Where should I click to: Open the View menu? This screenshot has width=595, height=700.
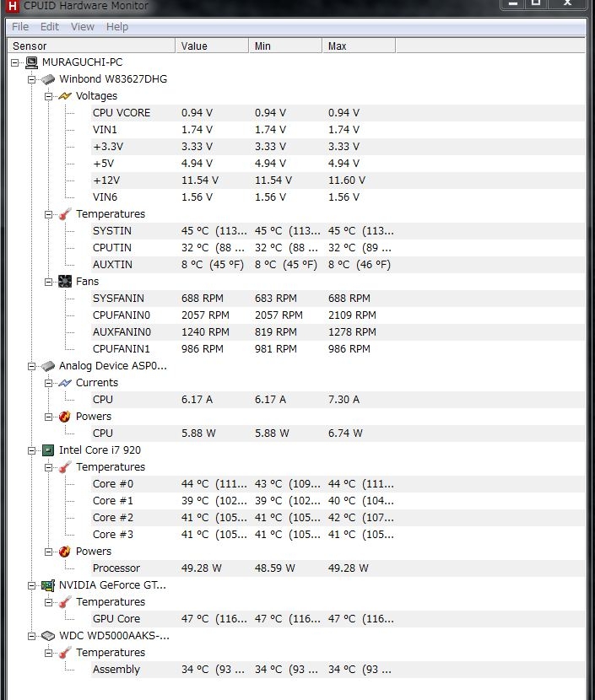[83, 27]
